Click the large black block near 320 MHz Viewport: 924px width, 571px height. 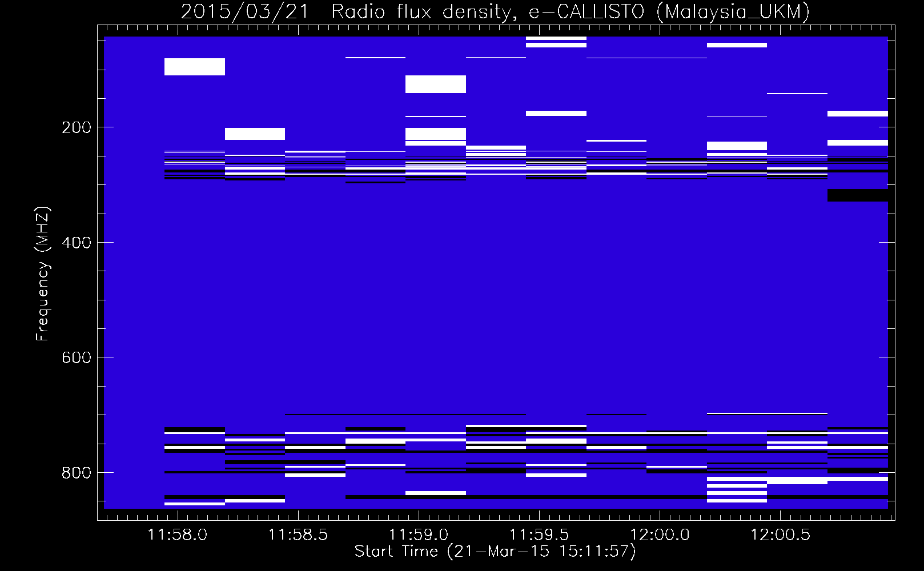click(x=858, y=195)
